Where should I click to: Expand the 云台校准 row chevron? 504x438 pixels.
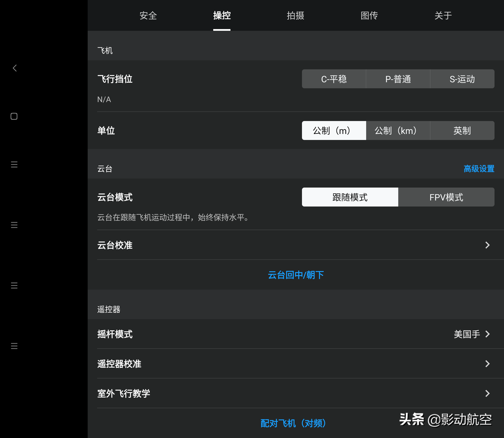pyautogui.click(x=487, y=245)
